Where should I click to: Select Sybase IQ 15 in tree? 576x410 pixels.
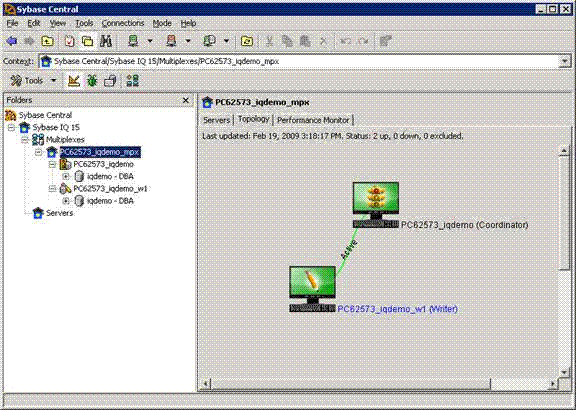tap(56, 127)
